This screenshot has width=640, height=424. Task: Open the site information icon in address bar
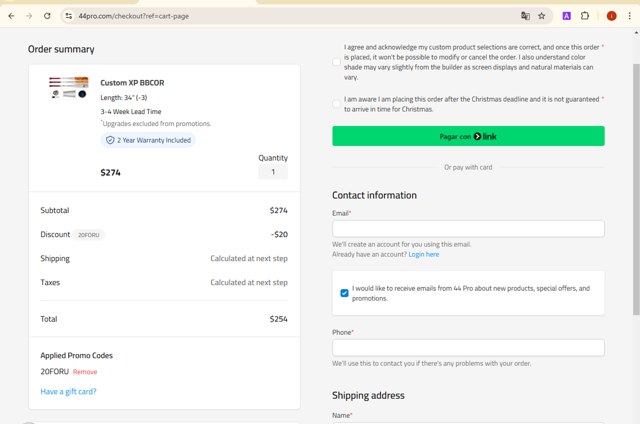69,16
